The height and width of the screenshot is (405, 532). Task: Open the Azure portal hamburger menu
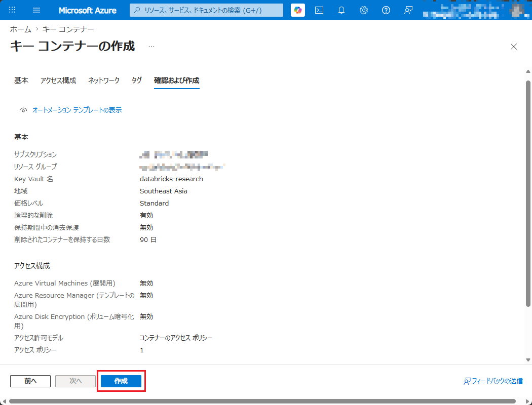coord(36,10)
